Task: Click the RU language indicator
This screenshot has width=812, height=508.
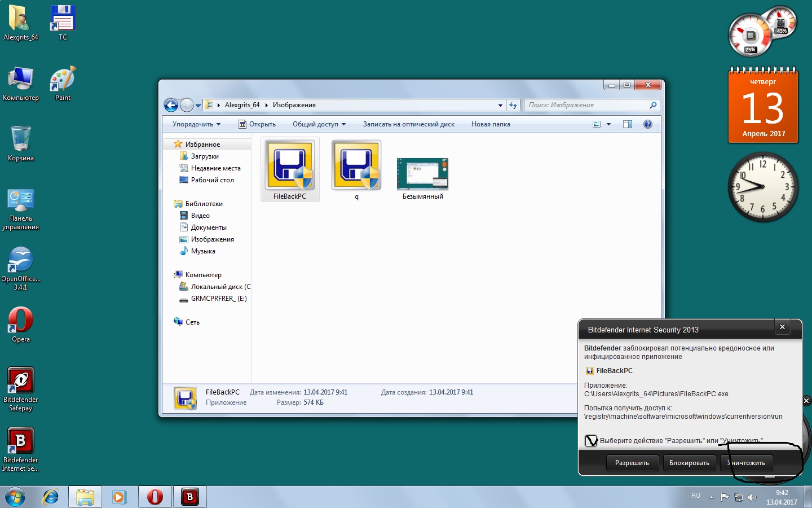Action: (x=696, y=496)
